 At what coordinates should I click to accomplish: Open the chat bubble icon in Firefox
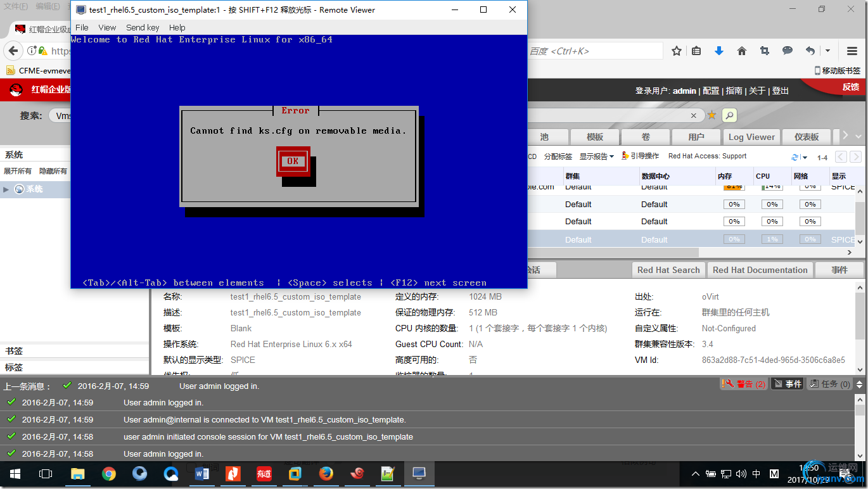point(788,51)
